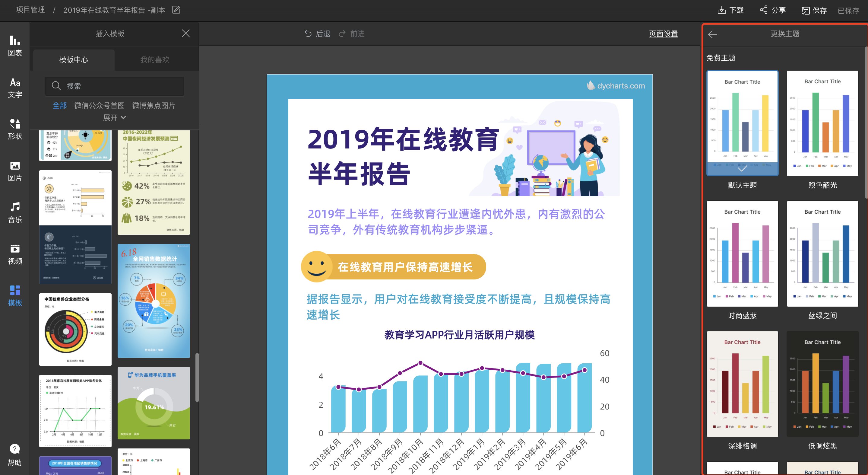The width and height of the screenshot is (868, 475).
Task: Expand template categories with 展开
Action: tap(114, 118)
